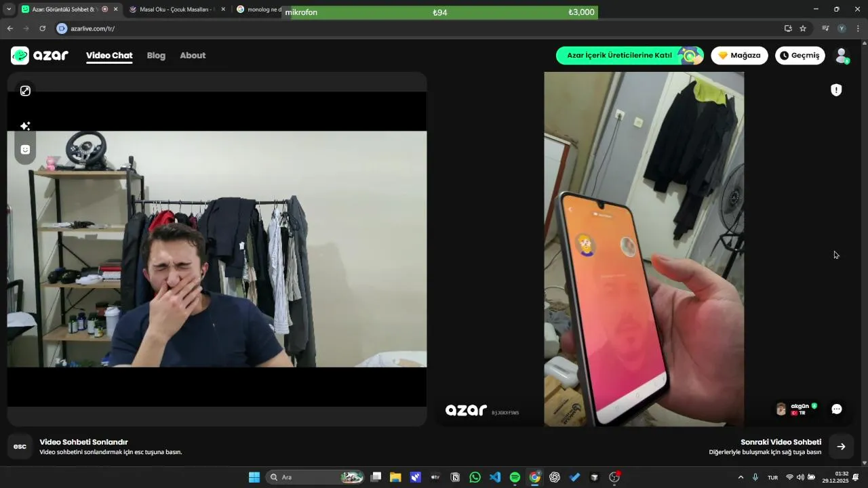
Task: Expand local video to fullscreen
Action: (x=25, y=91)
